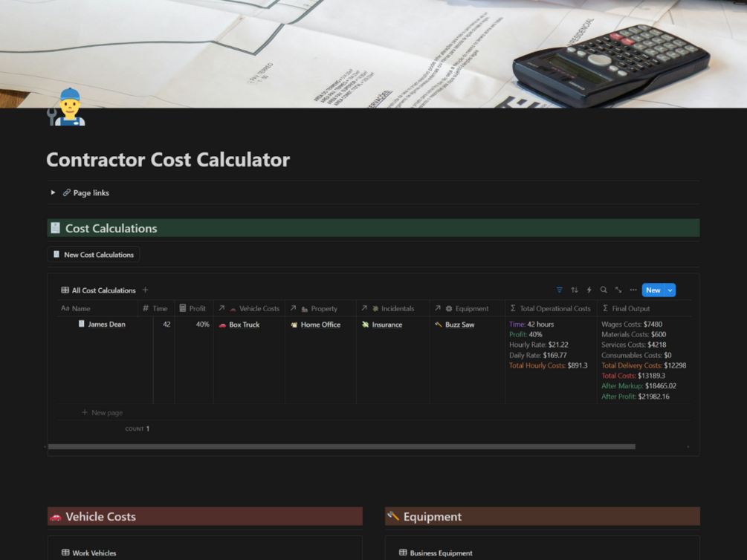This screenshot has height=560, width=747.
Task: Click the Contractor Cost Calculator page title
Action: pyautogui.click(x=168, y=160)
